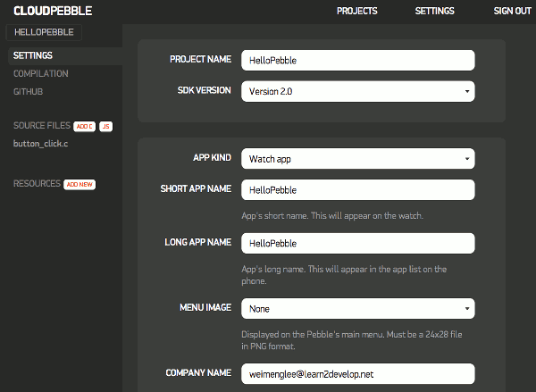The image size is (536, 392).
Task: Open GitHub section in sidebar
Action: click(x=28, y=91)
